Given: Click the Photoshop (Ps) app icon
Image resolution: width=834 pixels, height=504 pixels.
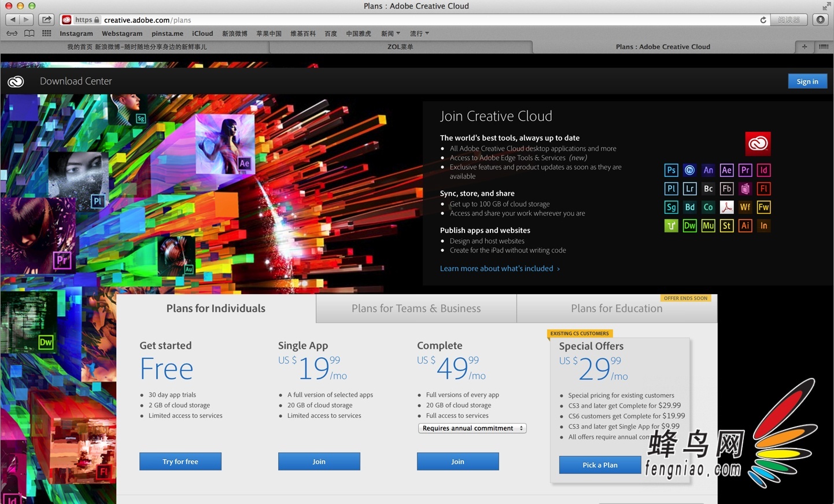Looking at the screenshot, I should click(x=671, y=170).
